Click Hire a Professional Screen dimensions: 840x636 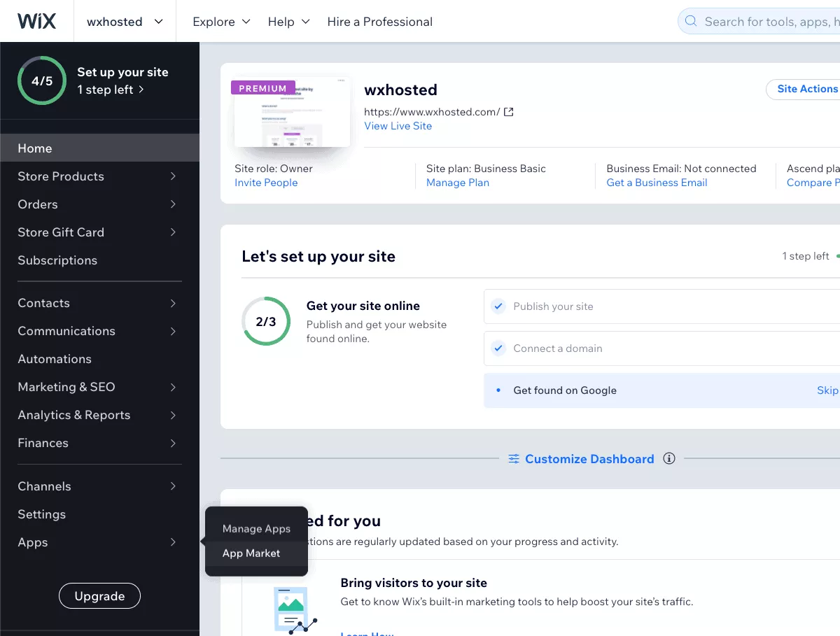[380, 22]
